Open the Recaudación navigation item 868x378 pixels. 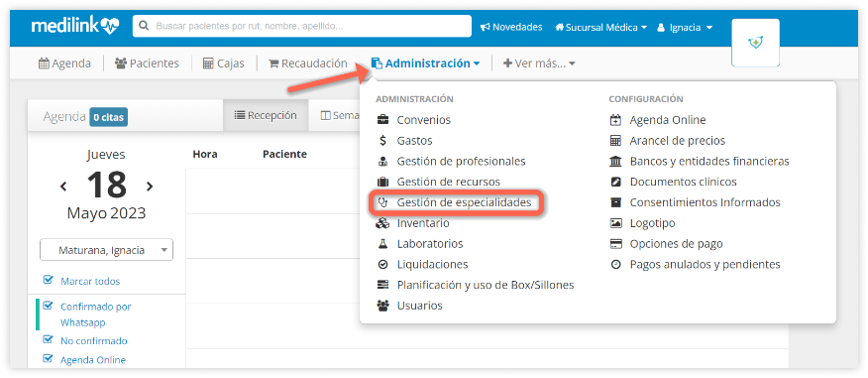click(x=308, y=63)
